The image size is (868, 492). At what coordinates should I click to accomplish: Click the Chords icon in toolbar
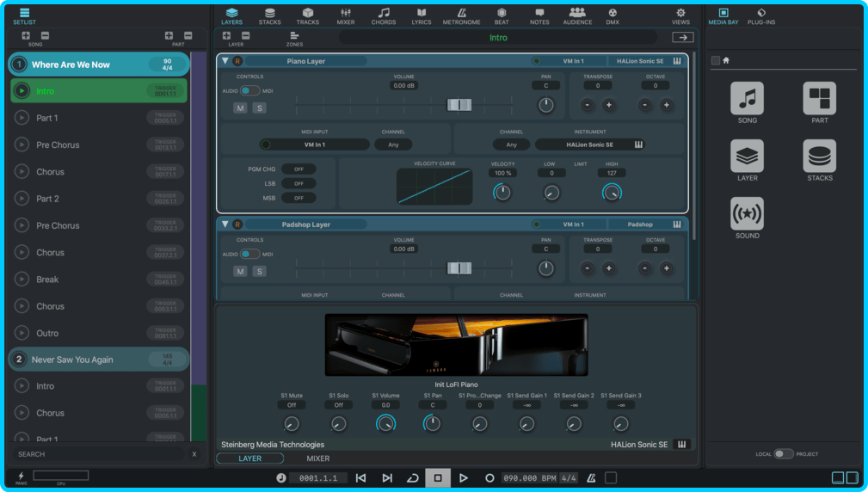click(x=384, y=15)
